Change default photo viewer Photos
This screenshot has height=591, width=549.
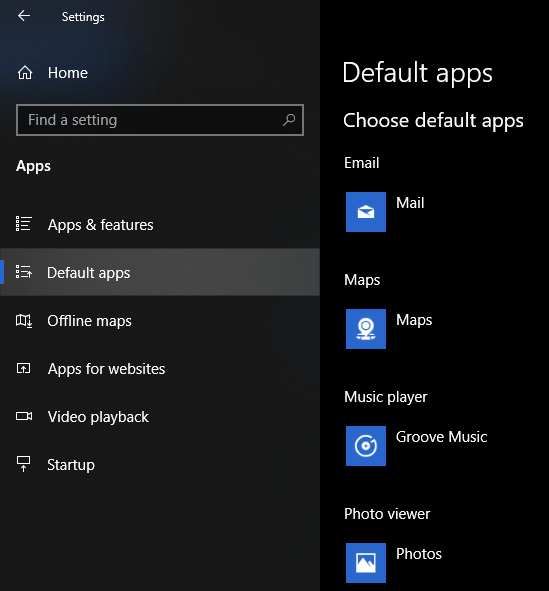pyautogui.click(x=419, y=554)
